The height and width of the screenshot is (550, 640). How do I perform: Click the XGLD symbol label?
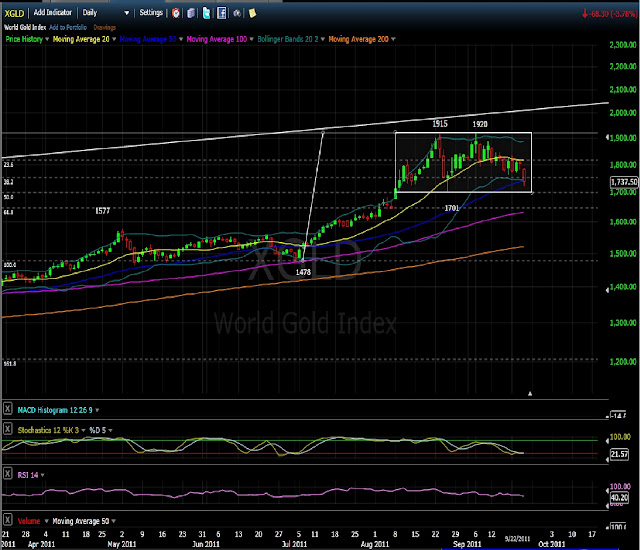coord(14,13)
